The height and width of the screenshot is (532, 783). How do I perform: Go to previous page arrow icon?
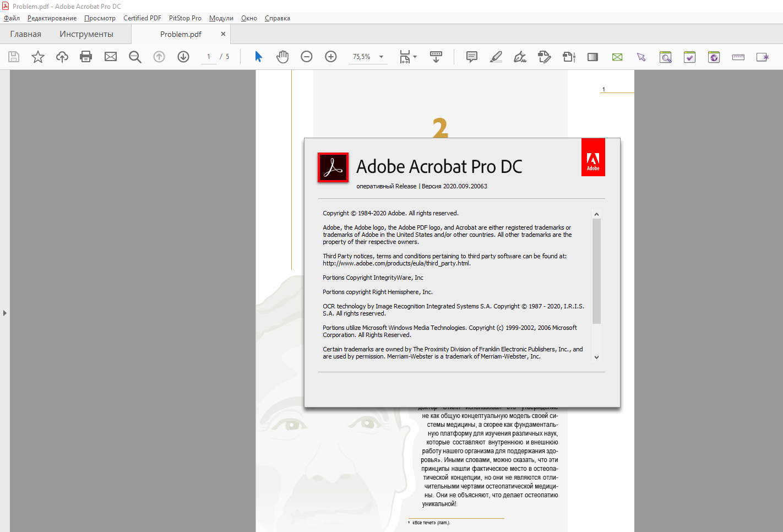click(x=159, y=57)
